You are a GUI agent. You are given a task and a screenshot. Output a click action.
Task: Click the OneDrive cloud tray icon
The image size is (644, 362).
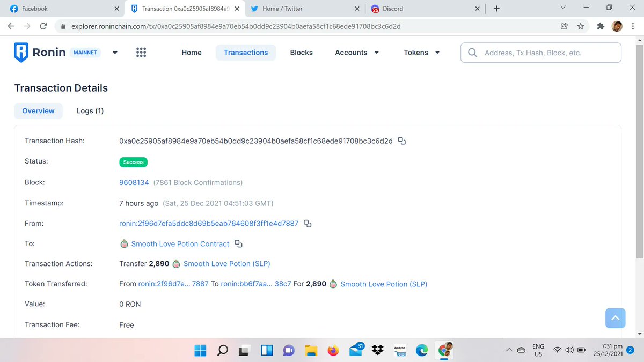tap(521, 351)
